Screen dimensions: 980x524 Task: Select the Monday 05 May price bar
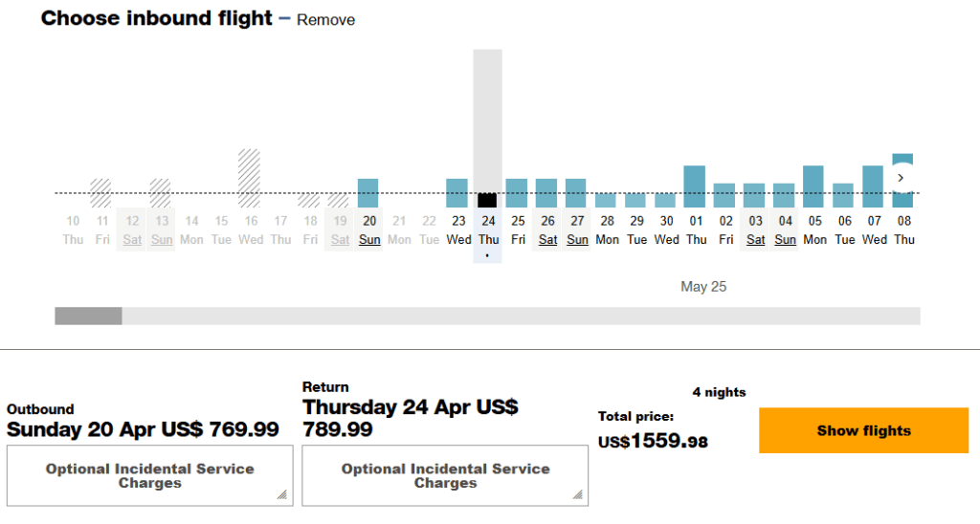click(813, 186)
